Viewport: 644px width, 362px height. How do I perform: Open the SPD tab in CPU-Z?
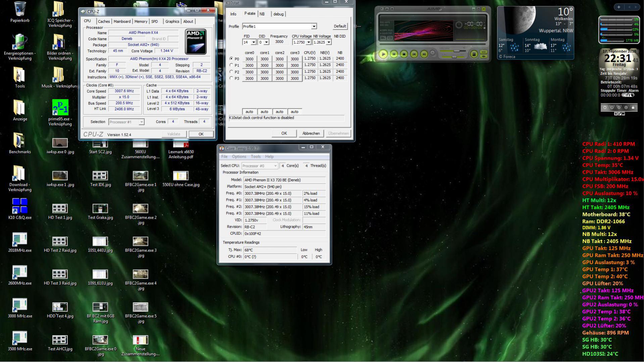pyautogui.click(x=154, y=21)
